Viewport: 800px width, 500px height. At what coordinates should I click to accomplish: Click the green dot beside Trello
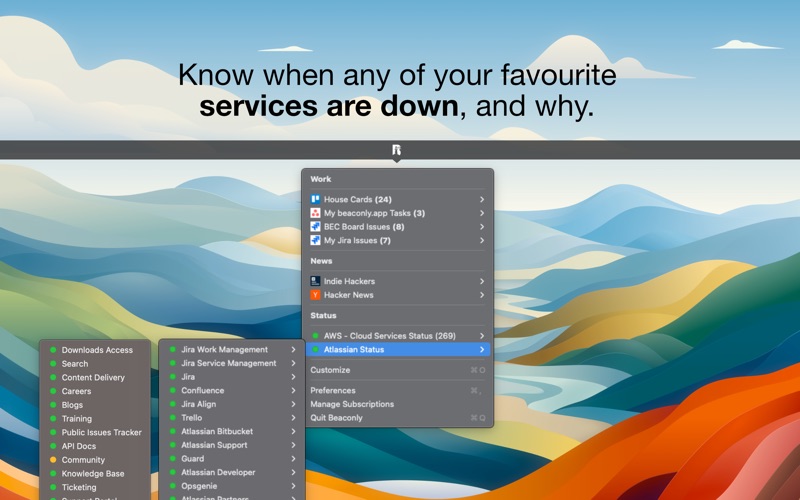point(172,418)
